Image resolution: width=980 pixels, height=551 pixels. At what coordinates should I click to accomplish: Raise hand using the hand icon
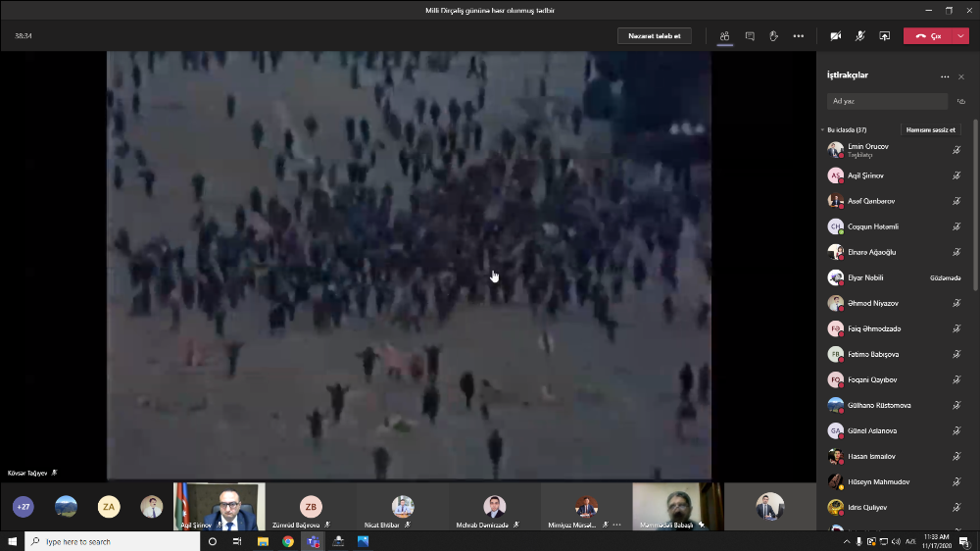pyautogui.click(x=774, y=36)
